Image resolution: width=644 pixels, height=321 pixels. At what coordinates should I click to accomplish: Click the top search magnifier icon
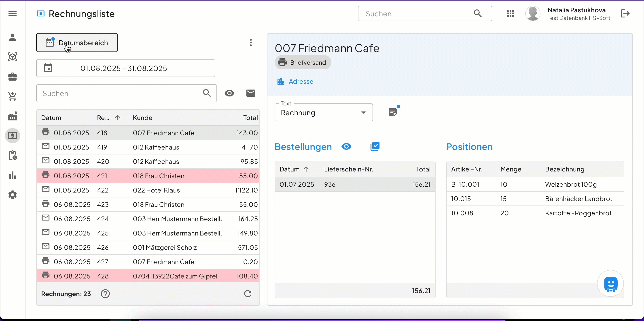coord(477,13)
